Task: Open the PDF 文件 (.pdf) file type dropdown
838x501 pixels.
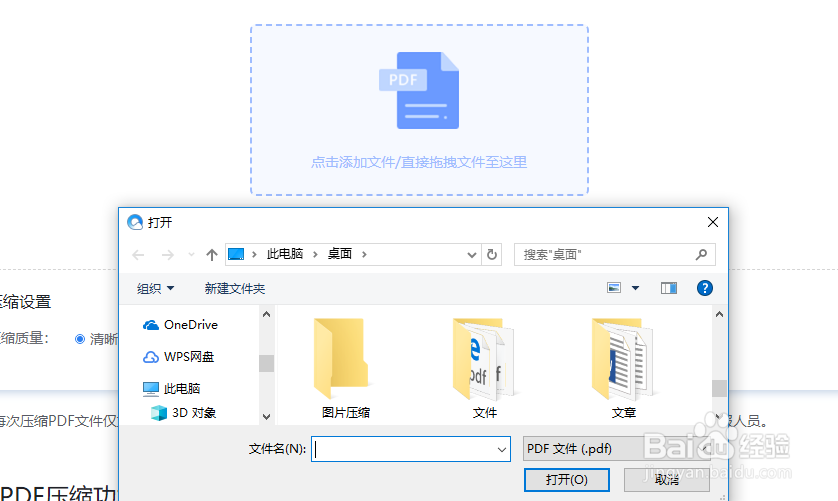Action: (x=617, y=449)
